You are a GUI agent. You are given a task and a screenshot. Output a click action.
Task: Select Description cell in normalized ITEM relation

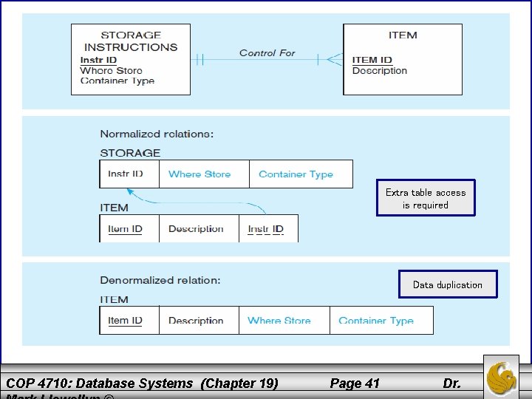pyautogui.click(x=199, y=228)
